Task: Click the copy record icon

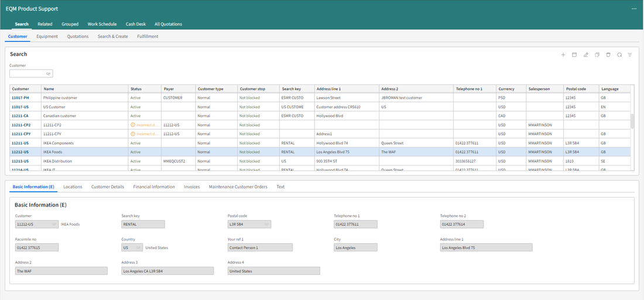Action: point(597,55)
